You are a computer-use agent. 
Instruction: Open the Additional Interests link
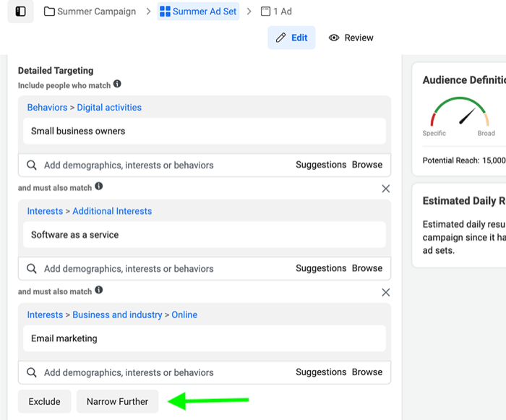[112, 211]
